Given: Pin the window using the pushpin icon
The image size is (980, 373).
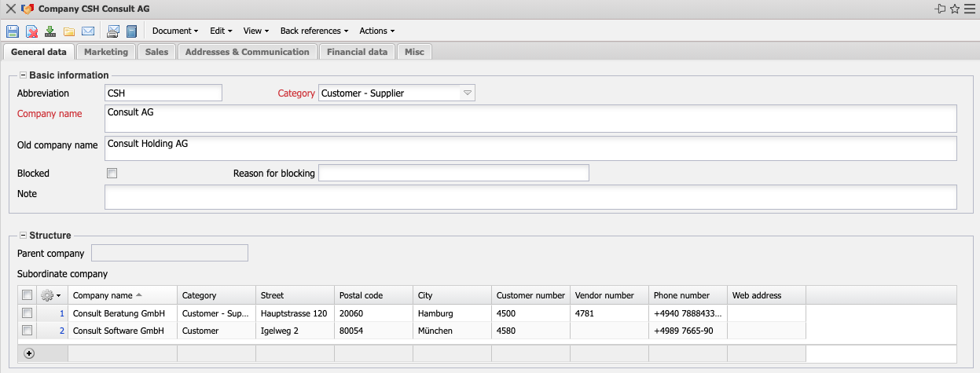Looking at the screenshot, I should (940, 9).
